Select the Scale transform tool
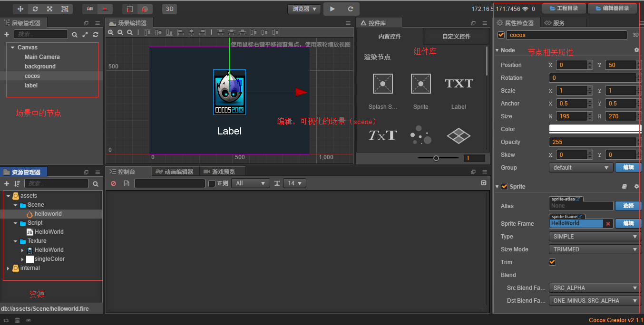644x325 pixels. pos(50,9)
